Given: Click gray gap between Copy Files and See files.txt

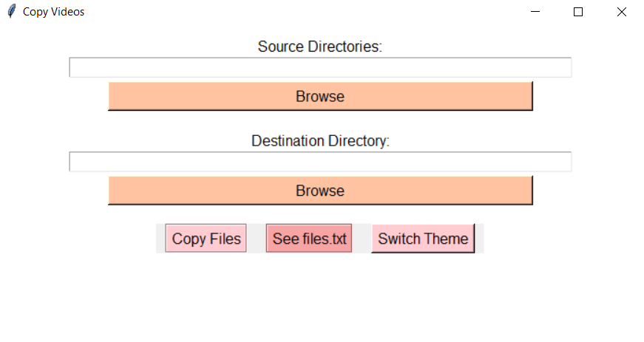Looking at the screenshot, I should coord(257,239).
